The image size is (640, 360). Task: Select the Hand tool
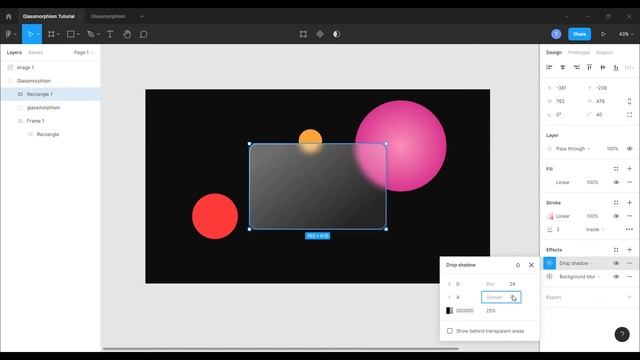pyautogui.click(x=127, y=34)
